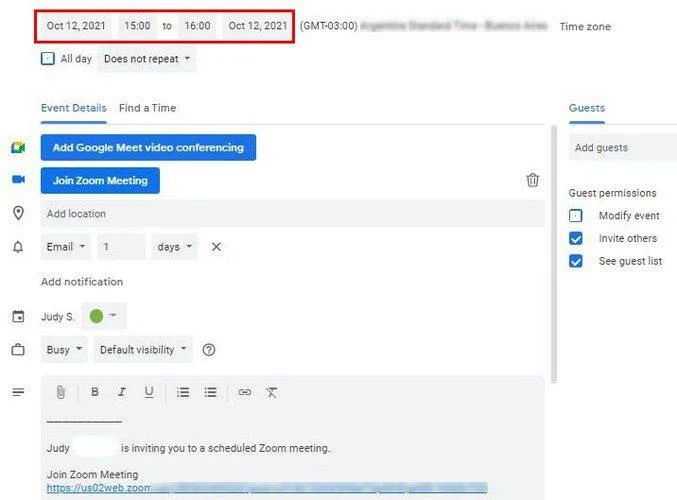Open the Default visibility dropdown
677x500 pixels.
143,349
